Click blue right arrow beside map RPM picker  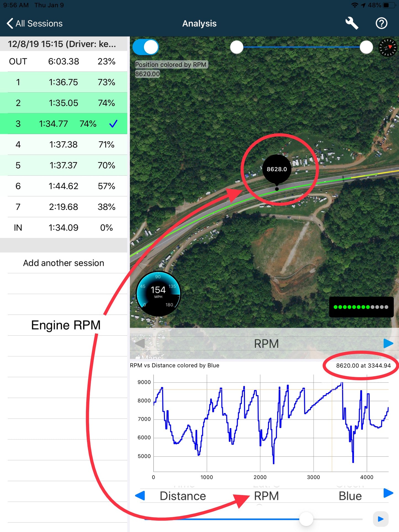pos(388,343)
